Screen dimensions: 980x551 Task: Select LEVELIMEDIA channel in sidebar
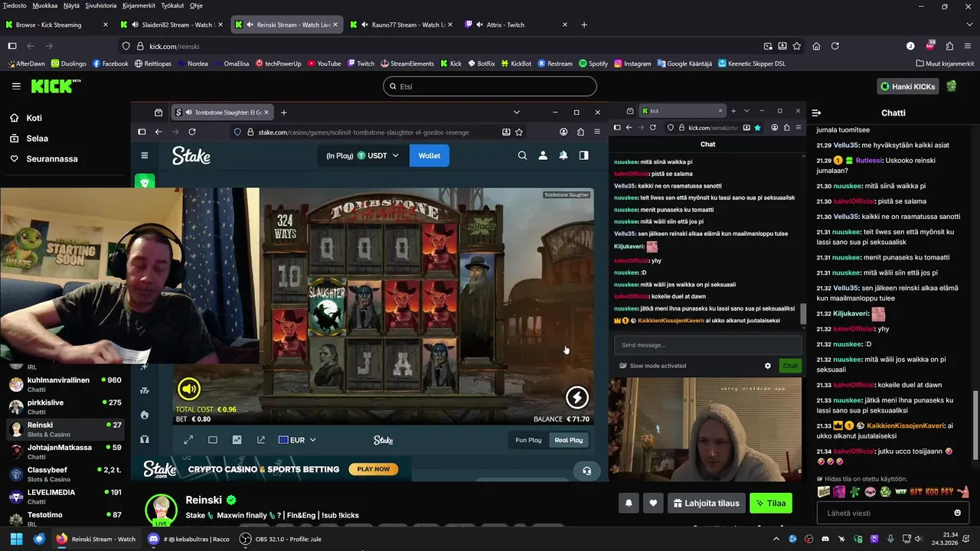click(65, 497)
